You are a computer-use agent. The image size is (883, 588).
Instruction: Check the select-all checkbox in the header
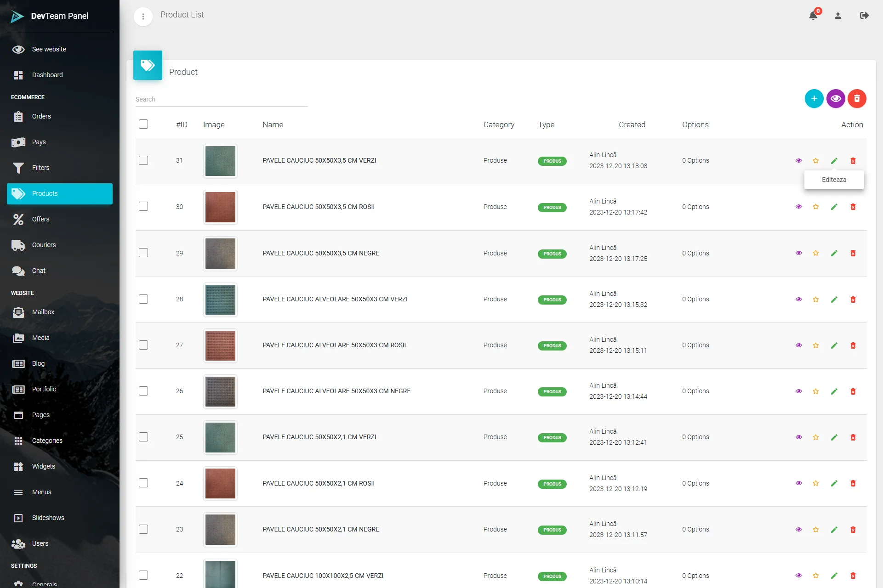(x=143, y=124)
